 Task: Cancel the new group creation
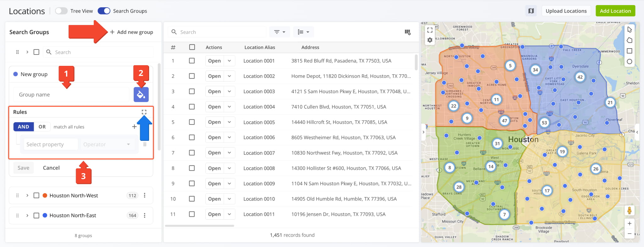tap(51, 168)
